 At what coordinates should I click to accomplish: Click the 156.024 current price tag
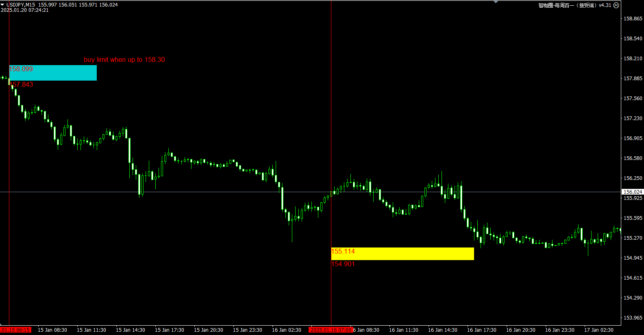[633, 192]
